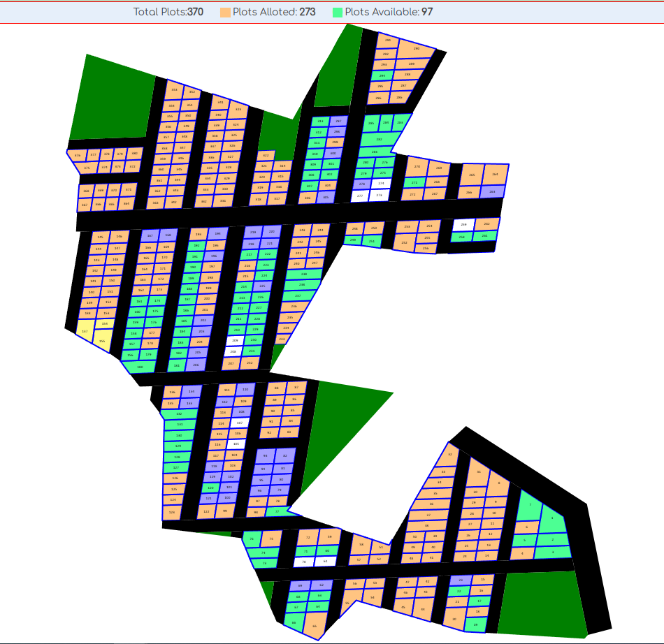Viewport: 664px width, 644px height.
Task: Select orange plot 37
Action: (428, 515)
